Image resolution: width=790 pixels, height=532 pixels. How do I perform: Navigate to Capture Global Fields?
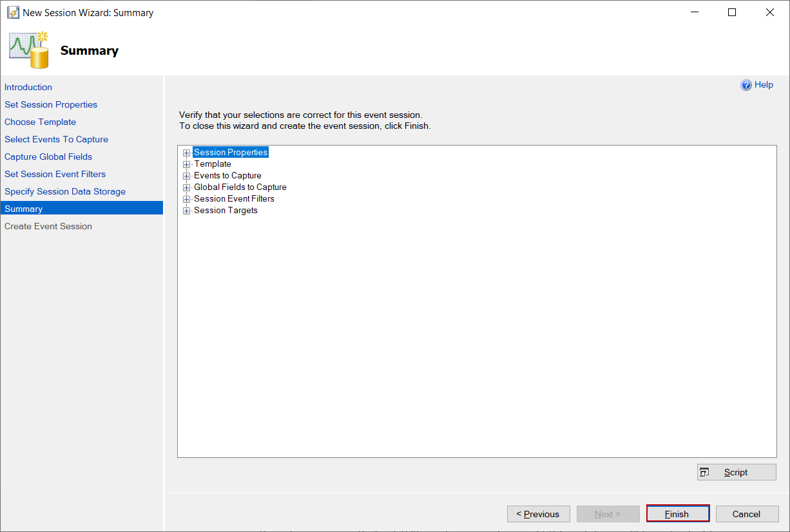click(48, 157)
